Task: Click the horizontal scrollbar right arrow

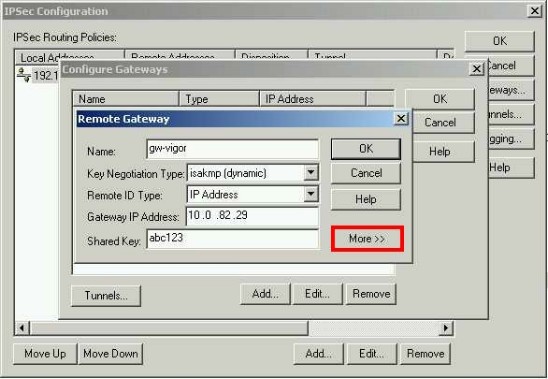Action: point(446,328)
